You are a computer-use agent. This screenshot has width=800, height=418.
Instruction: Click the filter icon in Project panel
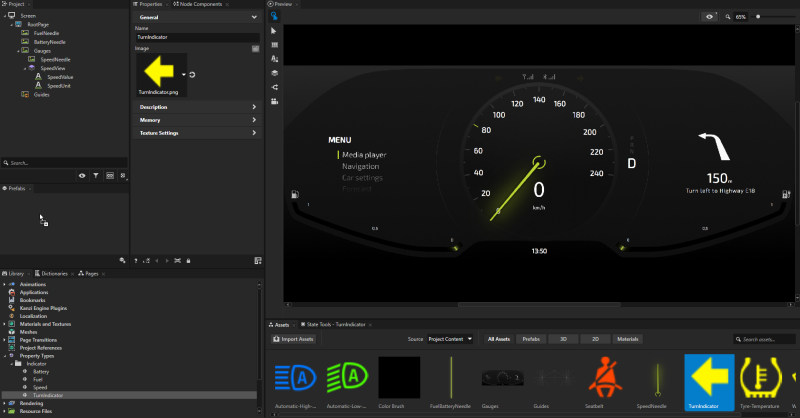[96, 175]
